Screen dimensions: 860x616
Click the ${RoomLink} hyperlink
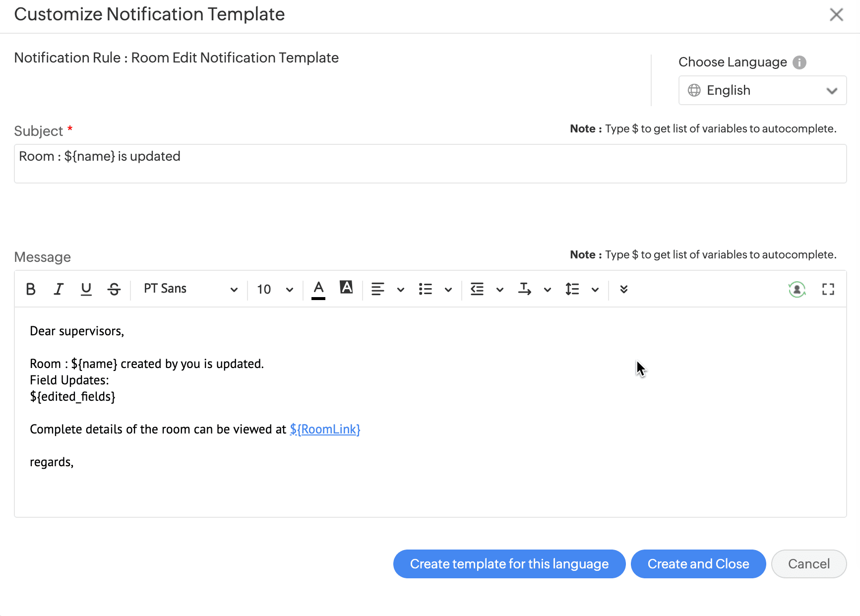pyautogui.click(x=325, y=430)
